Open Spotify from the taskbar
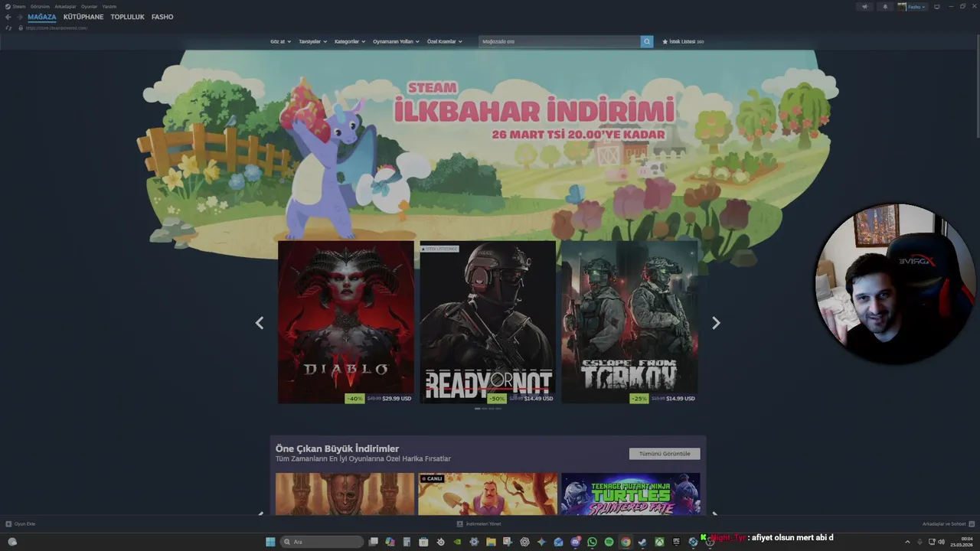 609,542
